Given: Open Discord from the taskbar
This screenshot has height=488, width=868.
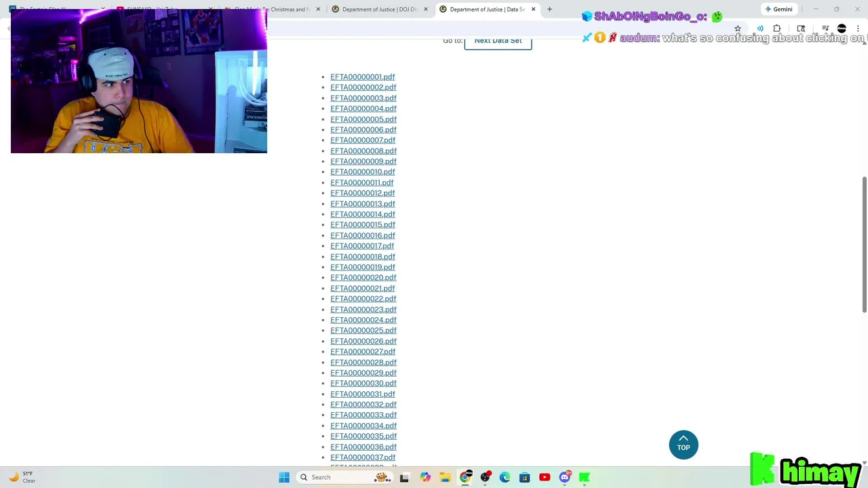Looking at the screenshot, I should pyautogui.click(x=565, y=477).
